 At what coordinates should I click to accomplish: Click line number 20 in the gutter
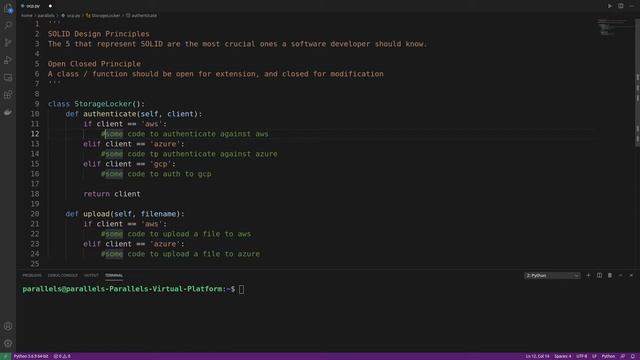[x=35, y=214]
